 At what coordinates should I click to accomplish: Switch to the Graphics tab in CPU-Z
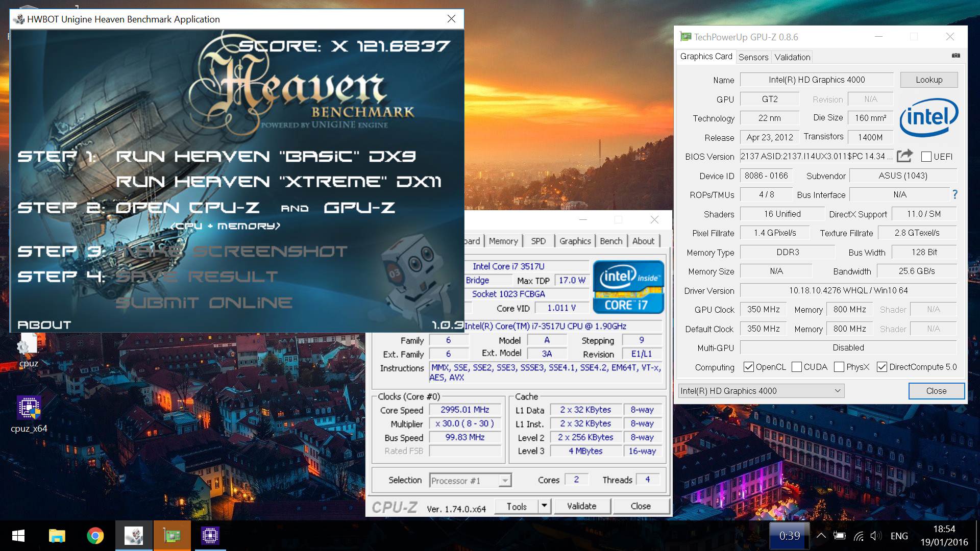click(575, 241)
